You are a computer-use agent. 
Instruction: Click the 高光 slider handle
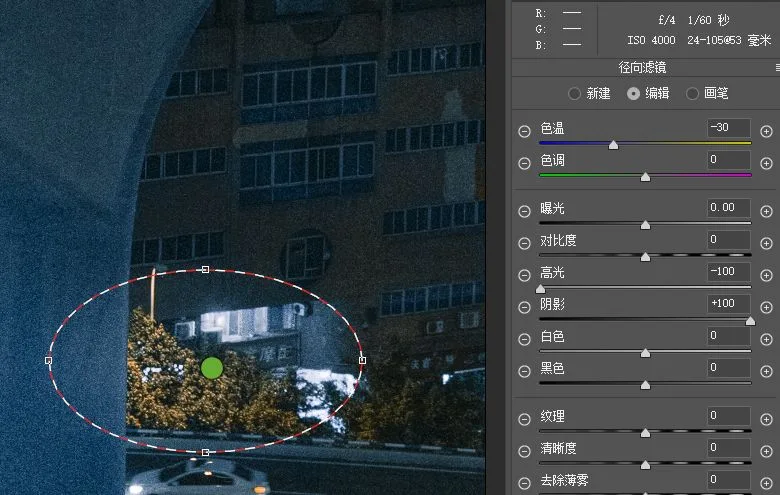pyautogui.click(x=541, y=289)
